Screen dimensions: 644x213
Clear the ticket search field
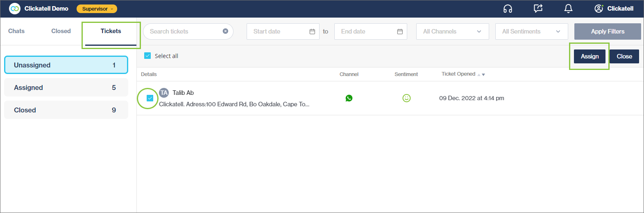[225, 31]
